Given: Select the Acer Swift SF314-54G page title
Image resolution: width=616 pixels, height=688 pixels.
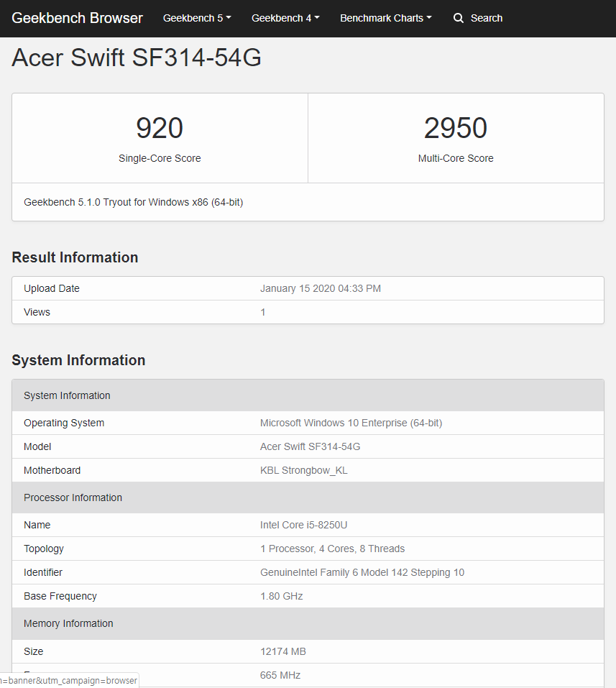Looking at the screenshot, I should pyautogui.click(x=137, y=58).
